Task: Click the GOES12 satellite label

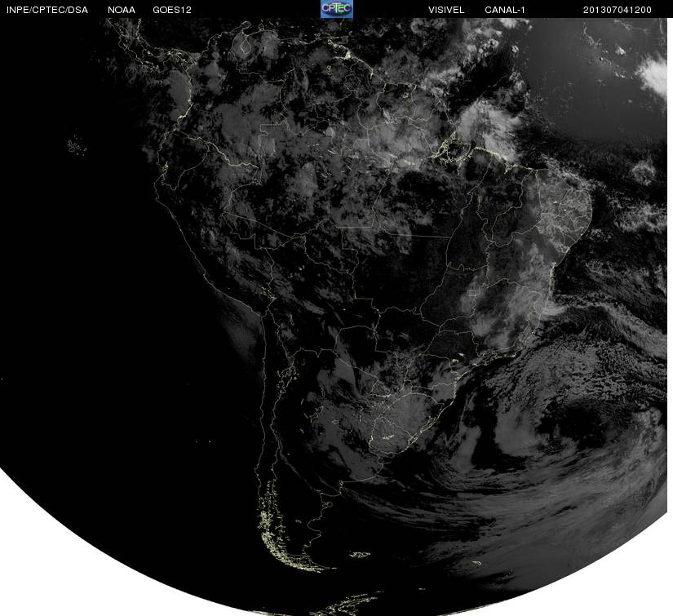Action: coord(172,10)
